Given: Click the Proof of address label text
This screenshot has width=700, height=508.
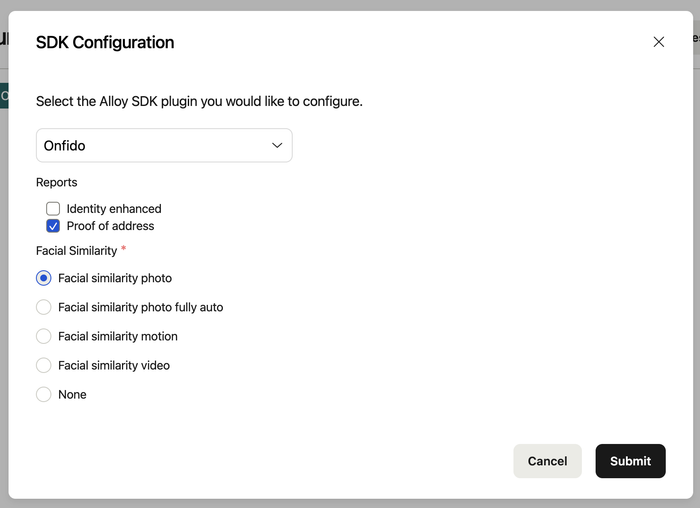Looking at the screenshot, I should pyautogui.click(x=110, y=226).
